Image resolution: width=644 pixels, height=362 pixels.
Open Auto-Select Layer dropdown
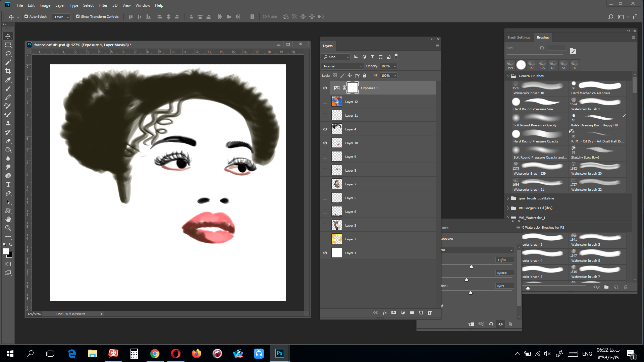61,17
